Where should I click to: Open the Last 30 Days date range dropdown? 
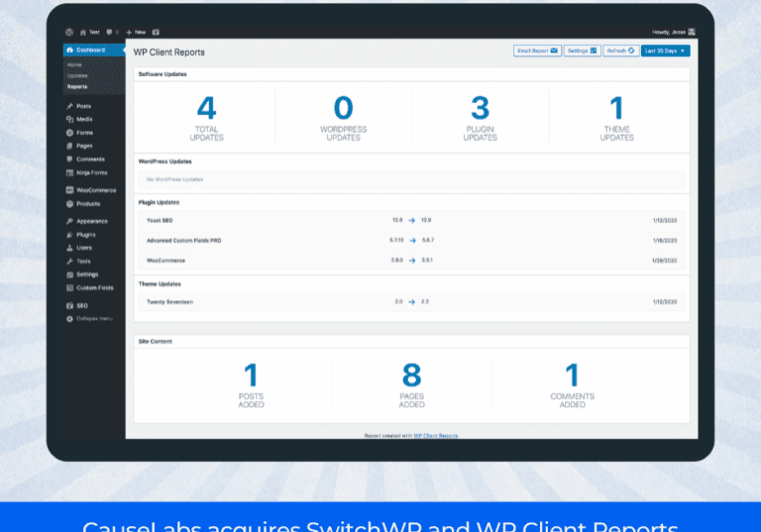point(666,51)
